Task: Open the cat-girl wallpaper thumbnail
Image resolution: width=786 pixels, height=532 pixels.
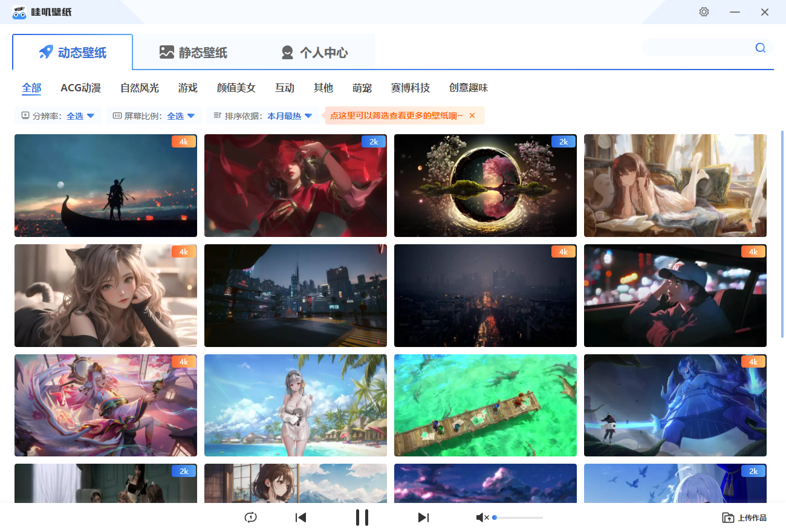Action: pyautogui.click(x=105, y=296)
